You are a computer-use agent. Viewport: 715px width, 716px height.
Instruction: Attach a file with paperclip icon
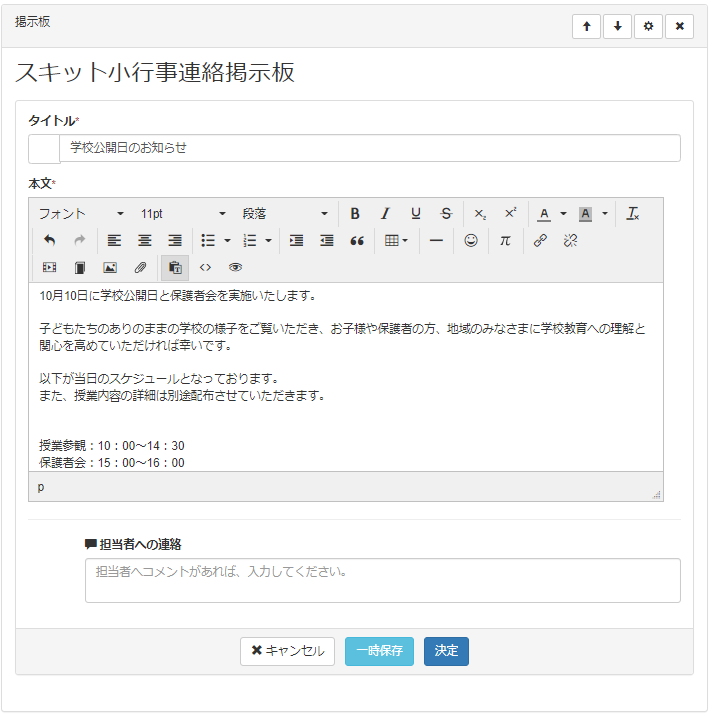(141, 268)
